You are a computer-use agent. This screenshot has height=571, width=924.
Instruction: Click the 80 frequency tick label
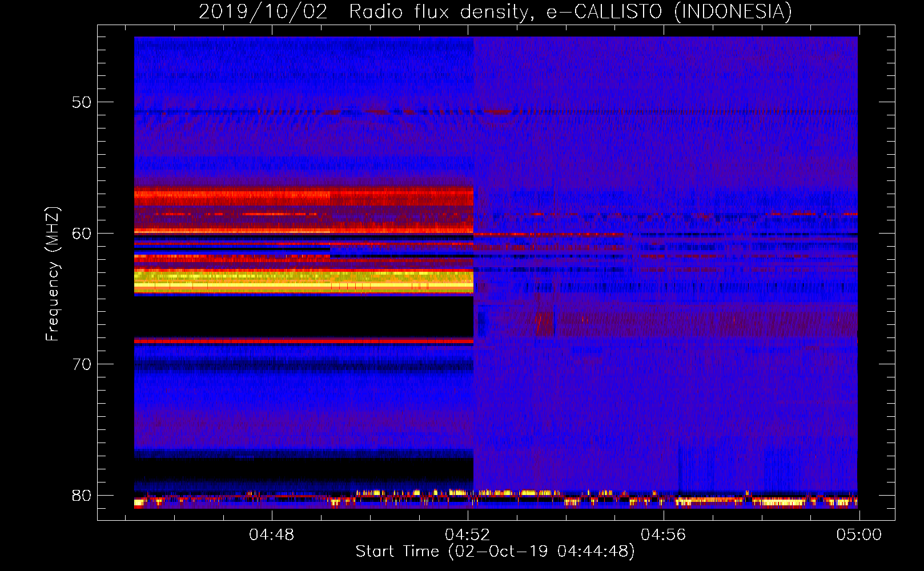82,496
